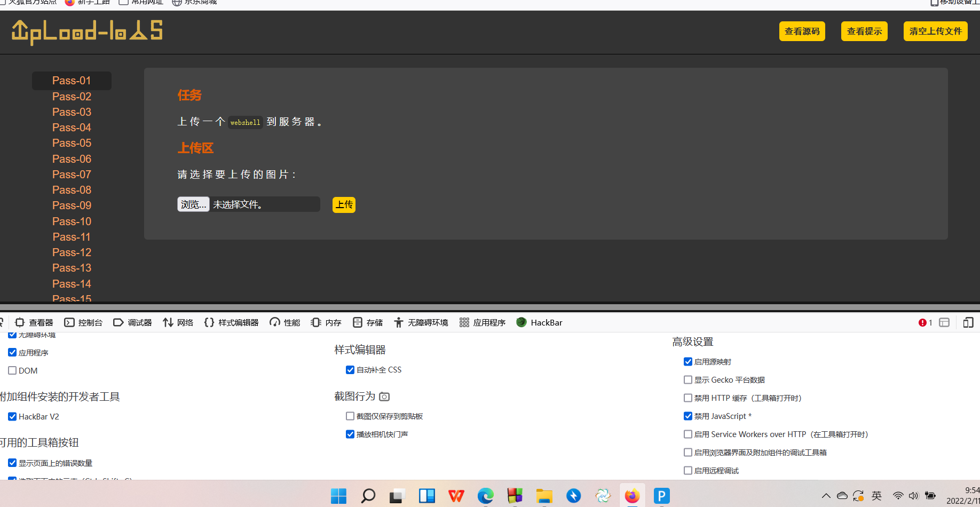Open responsive design mode from DevTools toolbar
Image resolution: width=980 pixels, height=507 pixels.
(x=969, y=322)
